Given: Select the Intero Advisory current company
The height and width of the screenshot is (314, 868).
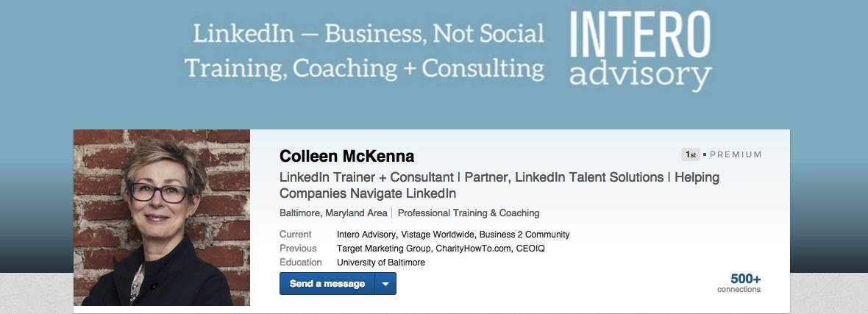Looking at the screenshot, I should coord(368,235).
